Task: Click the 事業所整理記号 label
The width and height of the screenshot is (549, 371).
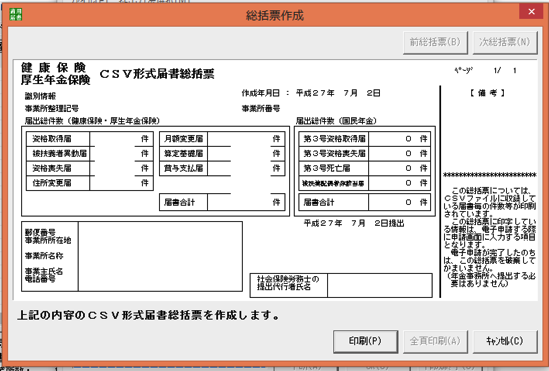Action: point(52,108)
